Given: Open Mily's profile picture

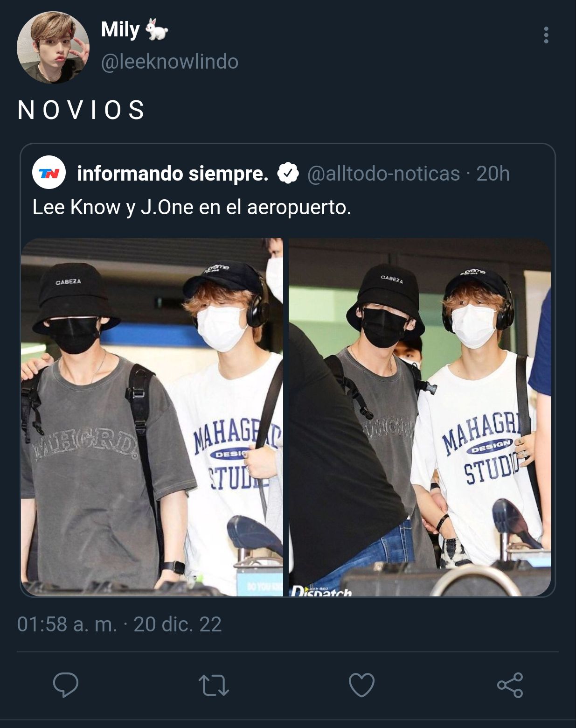Looking at the screenshot, I should (x=53, y=48).
